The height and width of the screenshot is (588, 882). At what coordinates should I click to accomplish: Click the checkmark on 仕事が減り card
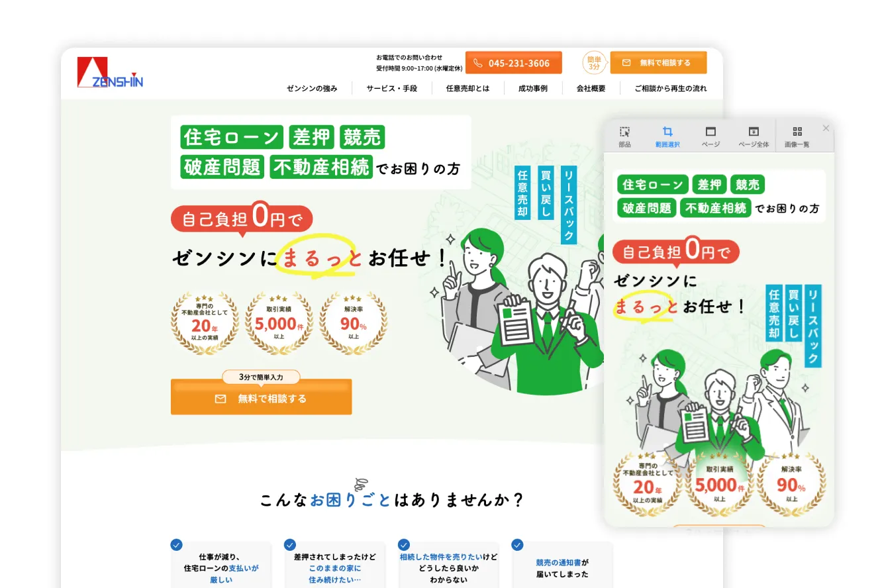pos(176,545)
